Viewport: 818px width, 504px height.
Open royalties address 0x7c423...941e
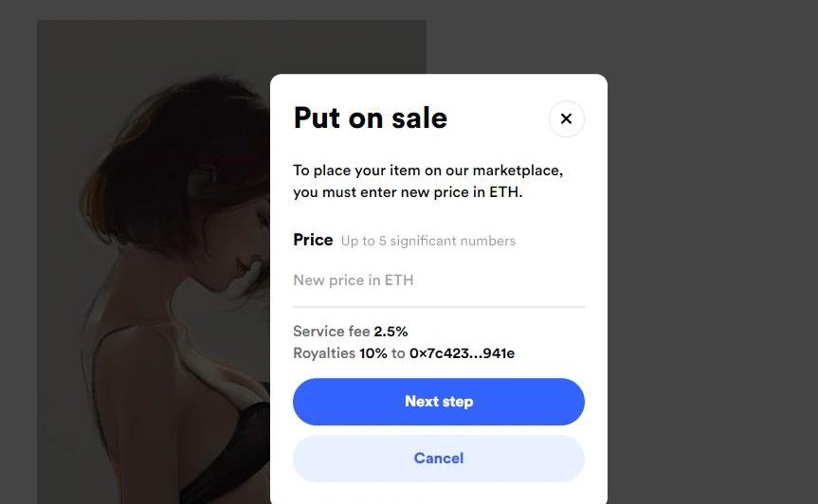coord(462,353)
